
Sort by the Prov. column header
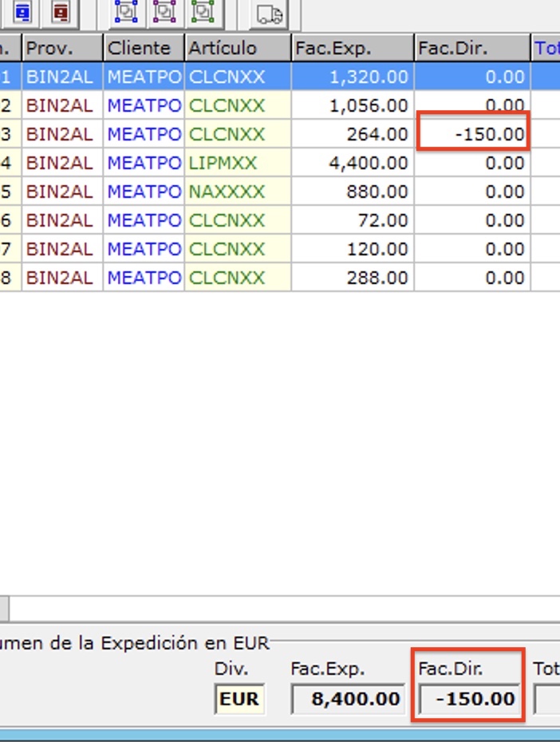(62, 48)
